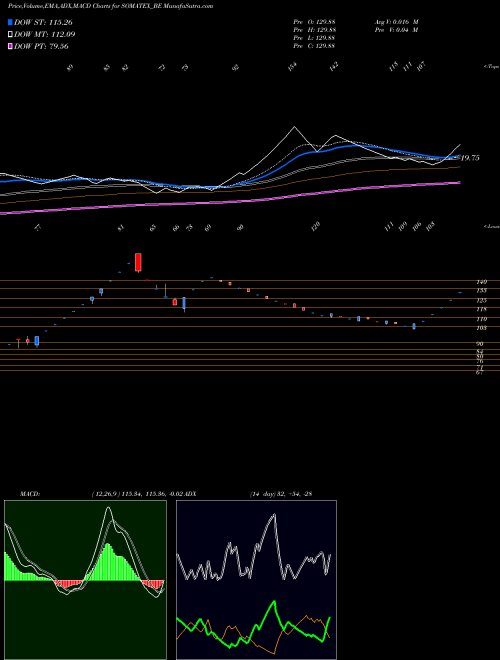Open the dark blue ADX chart panel
This screenshot has width=500, height=660.
point(256,580)
